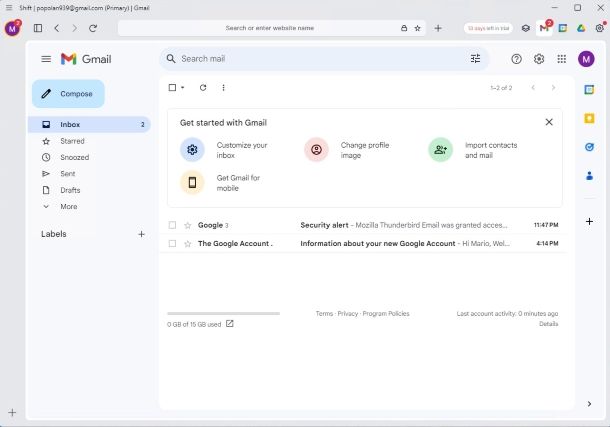Toggle the Shift sidebar panel icon
The width and height of the screenshot is (610, 427).
pyautogui.click(x=38, y=28)
